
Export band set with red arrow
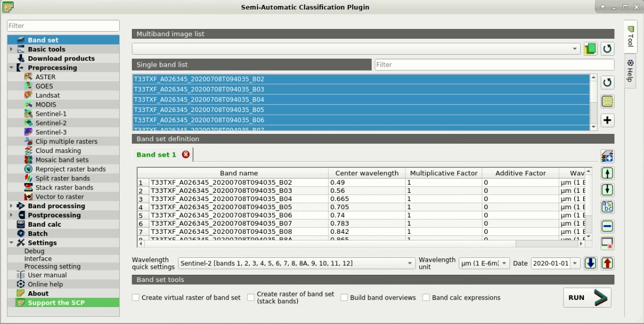(607, 263)
